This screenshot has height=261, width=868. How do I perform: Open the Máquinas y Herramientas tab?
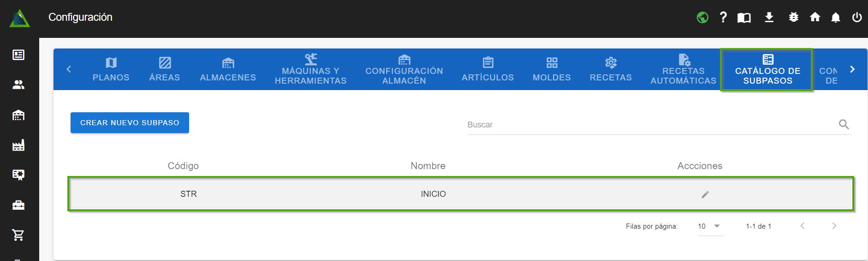pos(310,69)
